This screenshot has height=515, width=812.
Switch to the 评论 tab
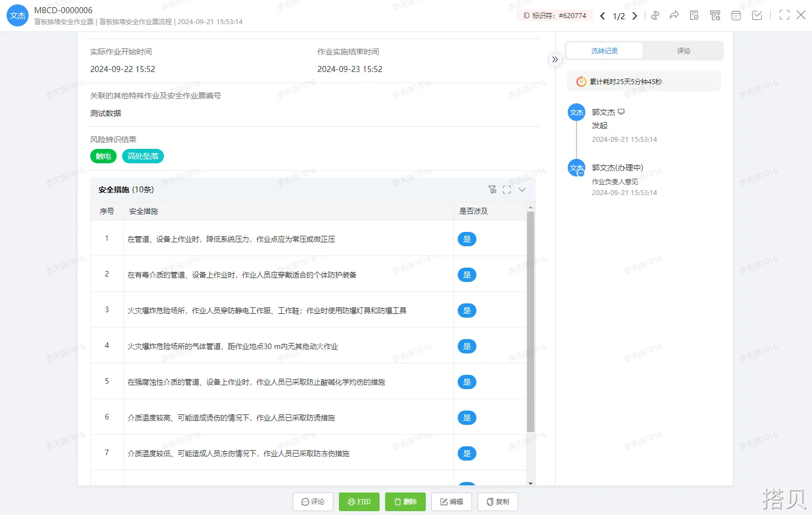[x=683, y=51]
